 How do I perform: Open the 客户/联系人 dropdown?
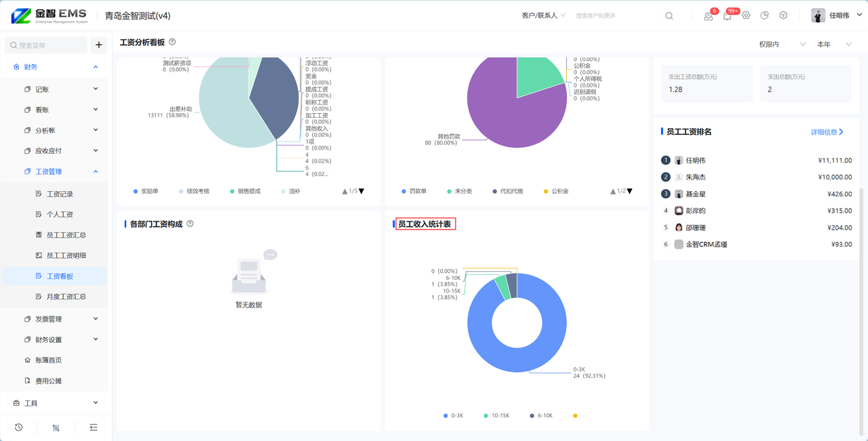coord(544,16)
